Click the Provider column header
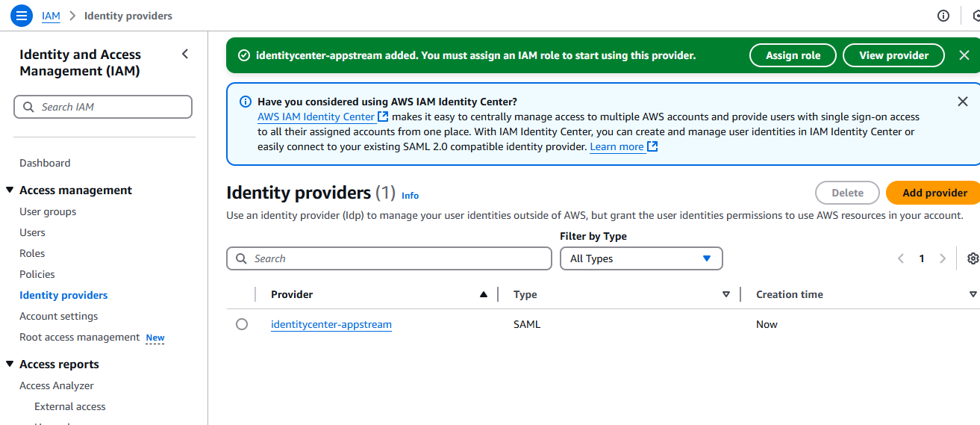Screen dimensions: 980x425 (292, 294)
